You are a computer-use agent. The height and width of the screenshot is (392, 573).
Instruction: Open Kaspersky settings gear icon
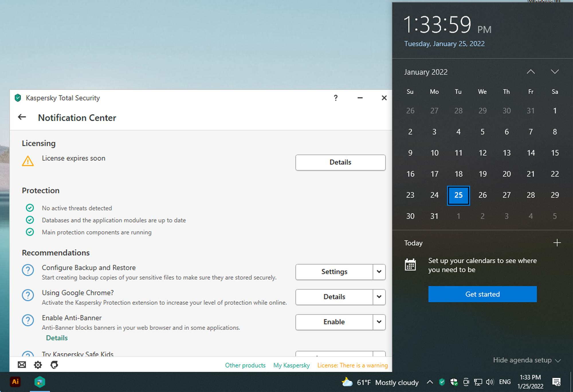[x=38, y=365]
